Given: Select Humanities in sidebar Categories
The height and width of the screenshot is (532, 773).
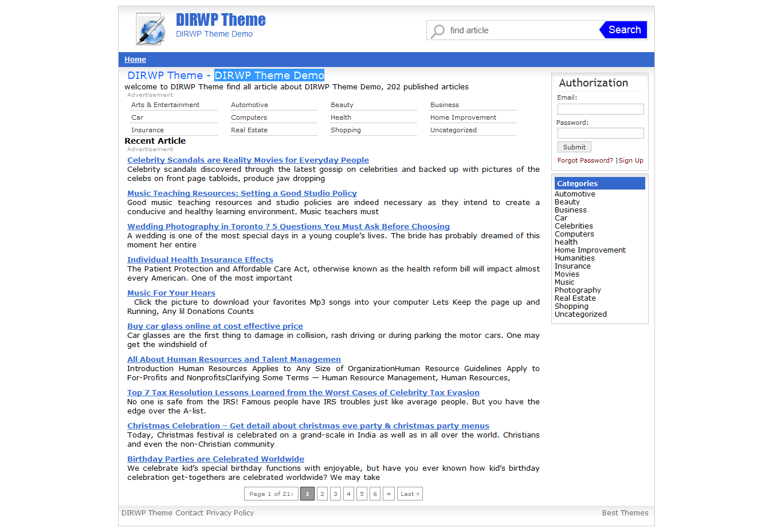Looking at the screenshot, I should point(574,258).
